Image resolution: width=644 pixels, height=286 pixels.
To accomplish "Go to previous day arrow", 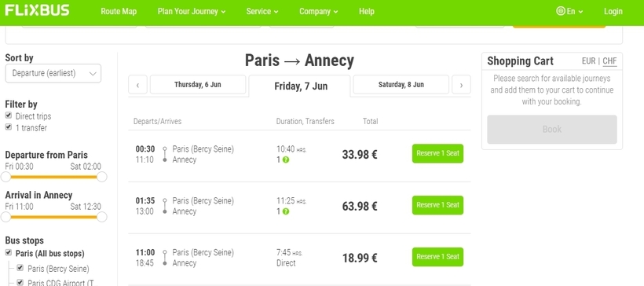I will click(138, 85).
